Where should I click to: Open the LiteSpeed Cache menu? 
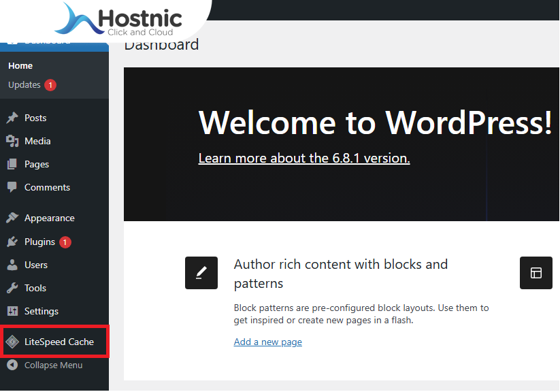(54, 342)
